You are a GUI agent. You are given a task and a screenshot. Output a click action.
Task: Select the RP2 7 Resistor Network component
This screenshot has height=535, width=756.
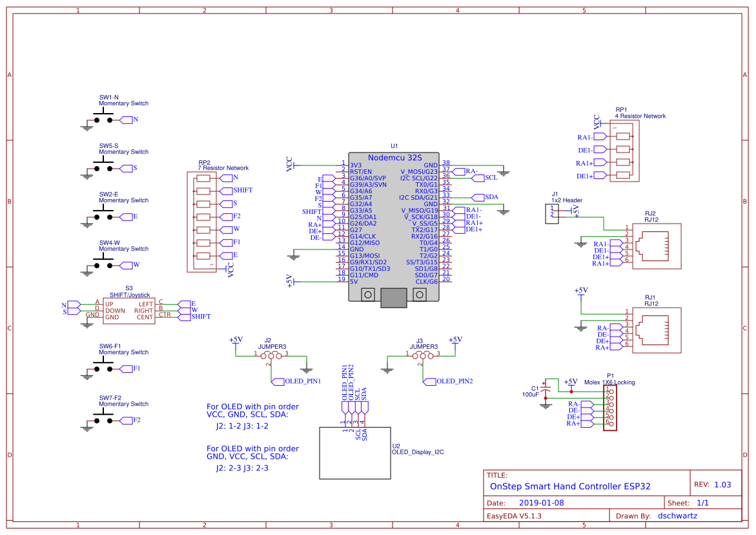201,222
